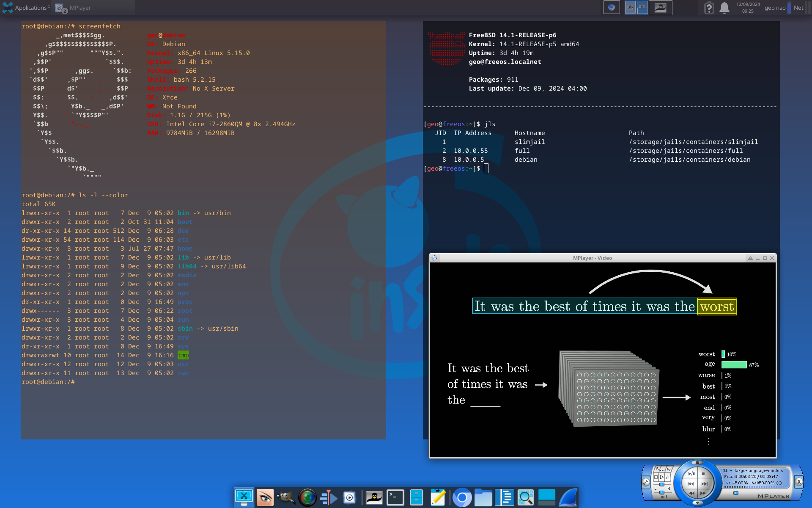Click 'FreeBSD 14.1-RELEASE-p6' header text

coord(513,35)
